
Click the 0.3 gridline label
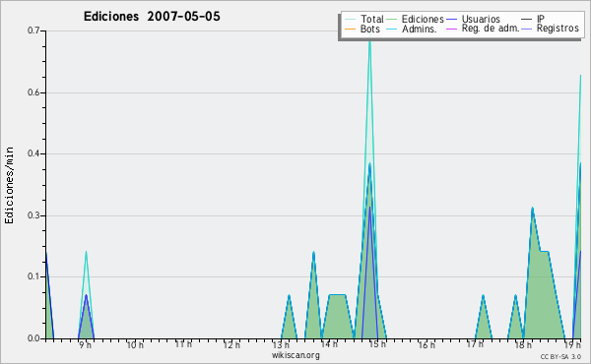pyautogui.click(x=33, y=215)
